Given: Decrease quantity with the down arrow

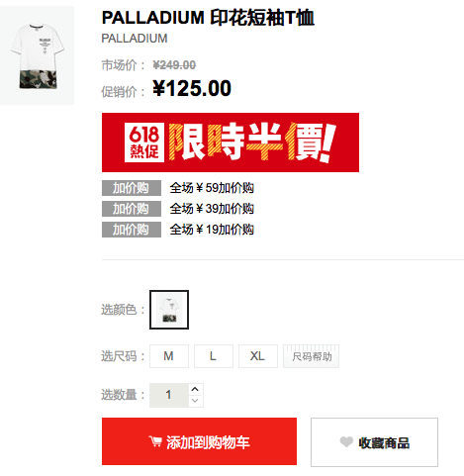Looking at the screenshot, I should tap(195, 401).
